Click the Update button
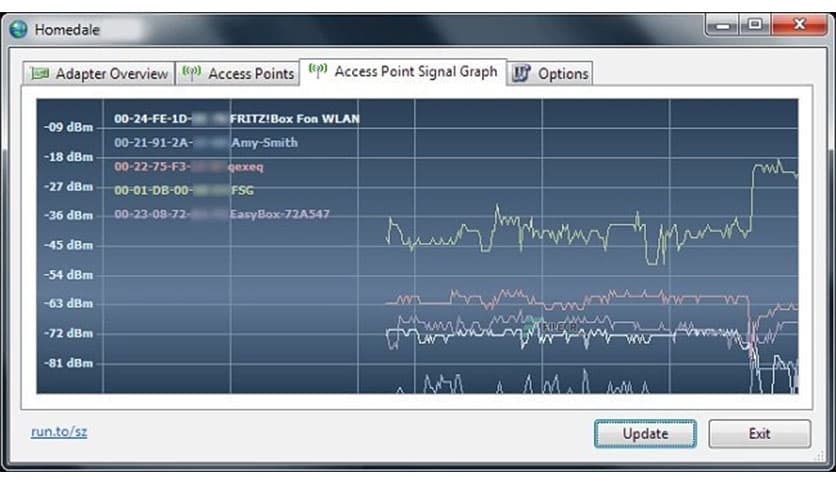Image resolution: width=836 pixels, height=484 pixels. [645, 433]
